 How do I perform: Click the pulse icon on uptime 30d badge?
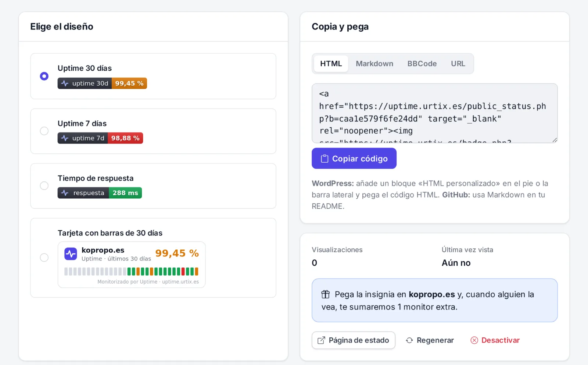click(x=65, y=84)
